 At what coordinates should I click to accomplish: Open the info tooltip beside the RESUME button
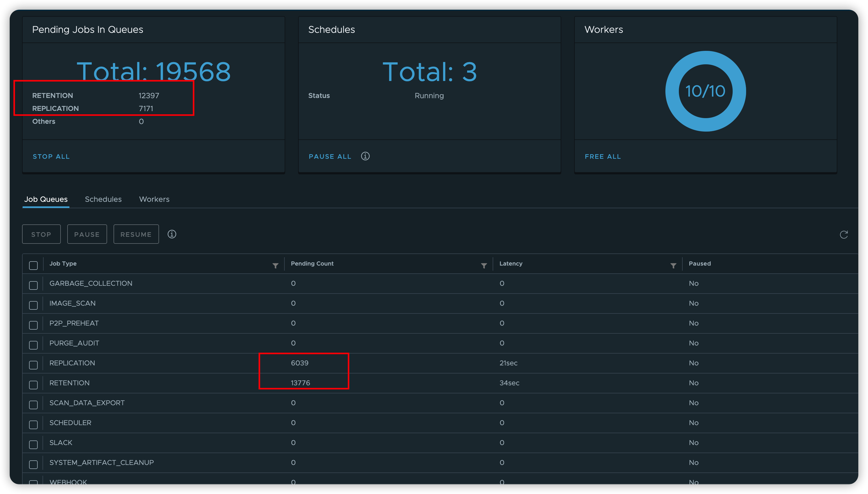(172, 234)
